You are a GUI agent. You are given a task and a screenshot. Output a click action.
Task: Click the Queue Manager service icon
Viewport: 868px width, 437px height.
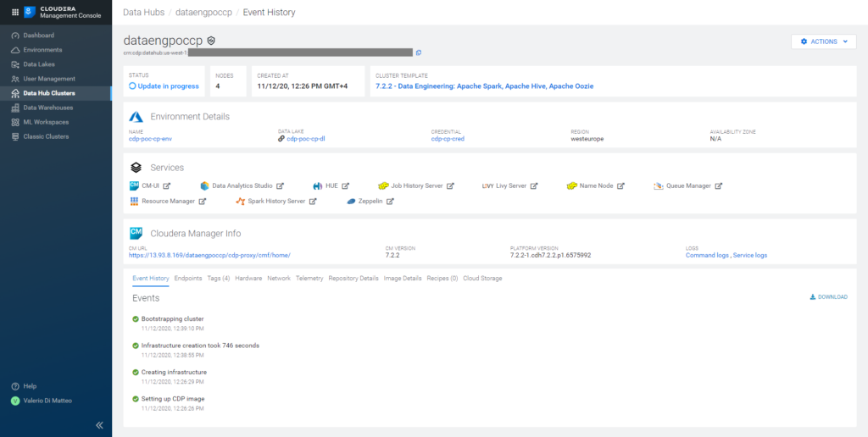658,185
